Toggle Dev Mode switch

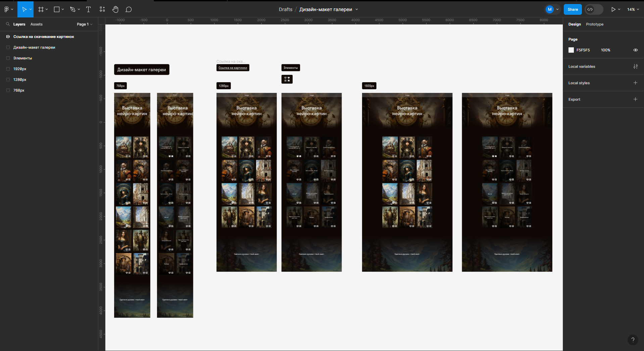pyautogui.click(x=594, y=9)
